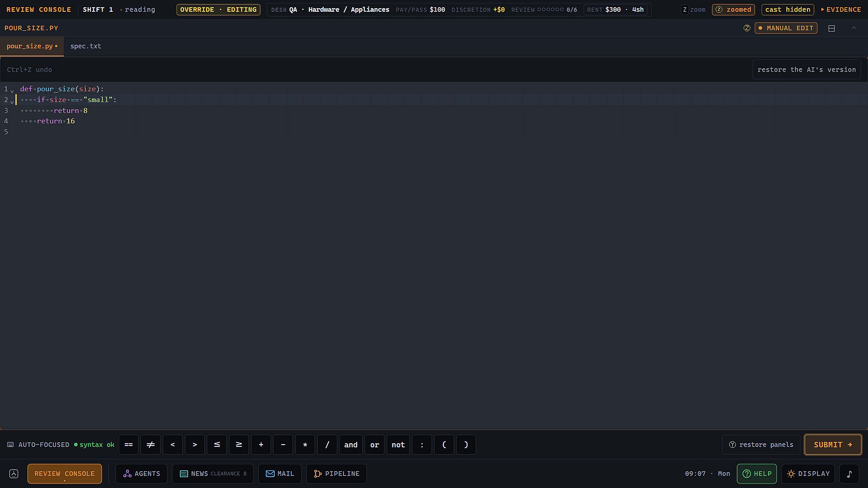This screenshot has width=868, height=488.
Task: Open DISPLAY settings
Action: [808, 474]
